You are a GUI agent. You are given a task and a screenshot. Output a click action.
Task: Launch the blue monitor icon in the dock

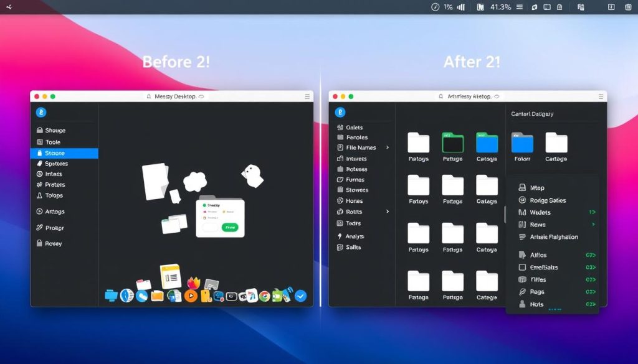coord(111,296)
